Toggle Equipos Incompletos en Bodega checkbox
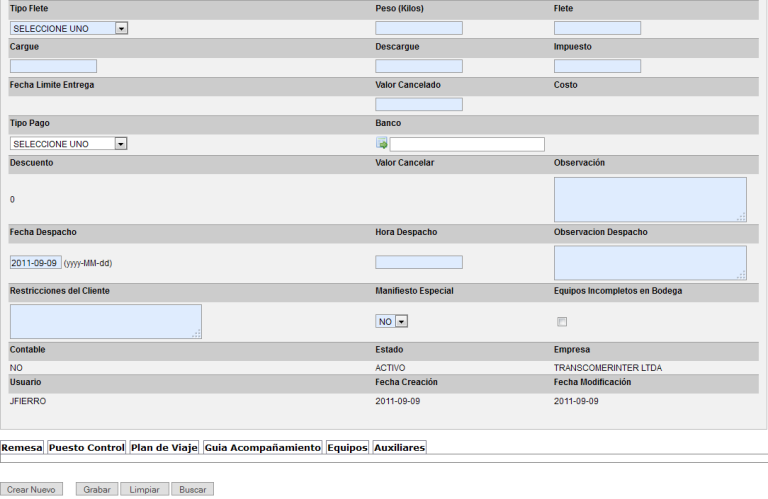Screen dimensions: 768x499 coord(562,321)
